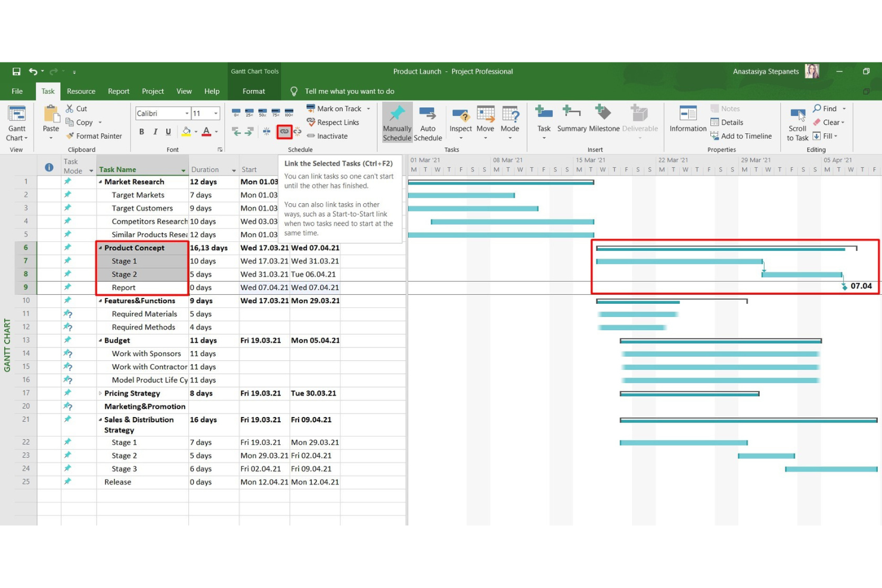Click the Indent Task green arrow

pos(249,131)
